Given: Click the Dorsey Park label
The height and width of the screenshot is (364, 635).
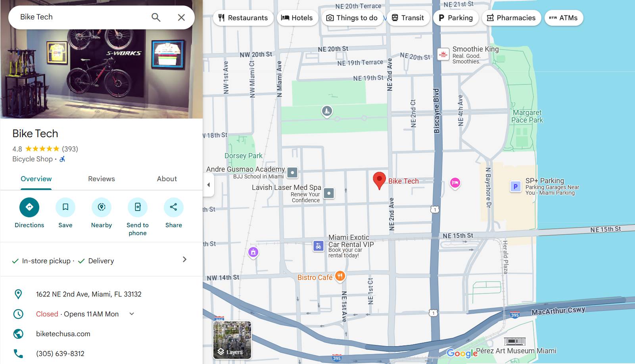Looking at the screenshot, I should tap(244, 156).
